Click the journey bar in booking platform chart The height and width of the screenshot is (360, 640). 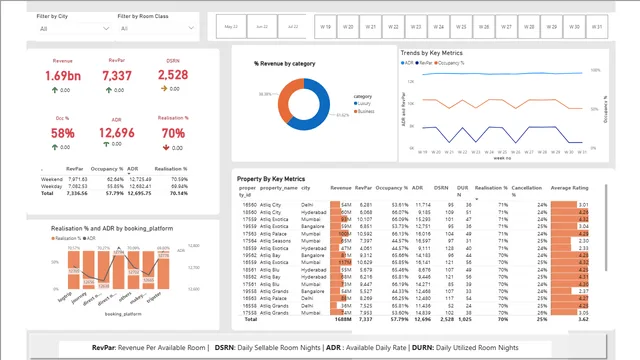pyautogui.click(x=89, y=270)
